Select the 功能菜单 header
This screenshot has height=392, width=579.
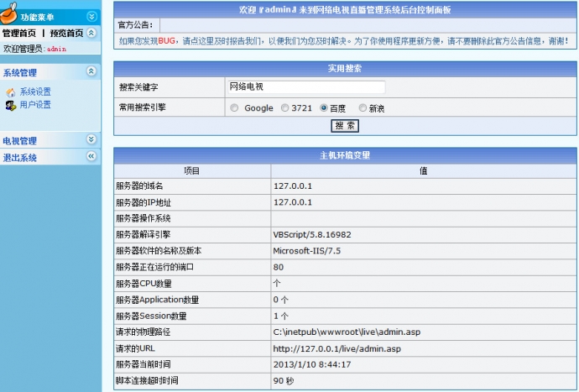tap(37, 18)
